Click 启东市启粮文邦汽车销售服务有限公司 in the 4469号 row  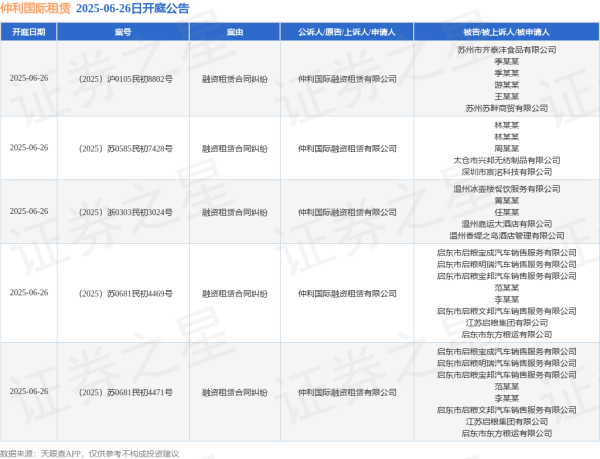507,311
